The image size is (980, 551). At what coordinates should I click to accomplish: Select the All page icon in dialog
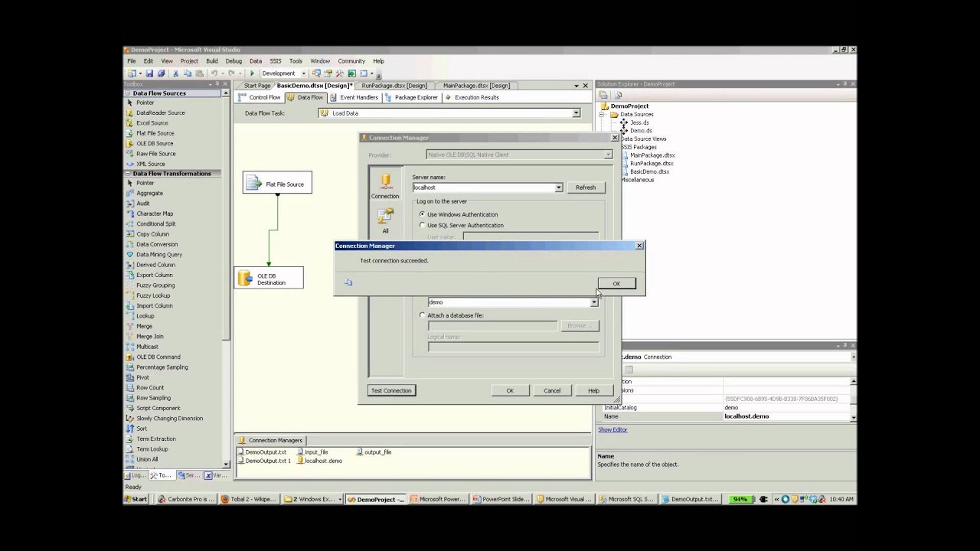click(385, 220)
